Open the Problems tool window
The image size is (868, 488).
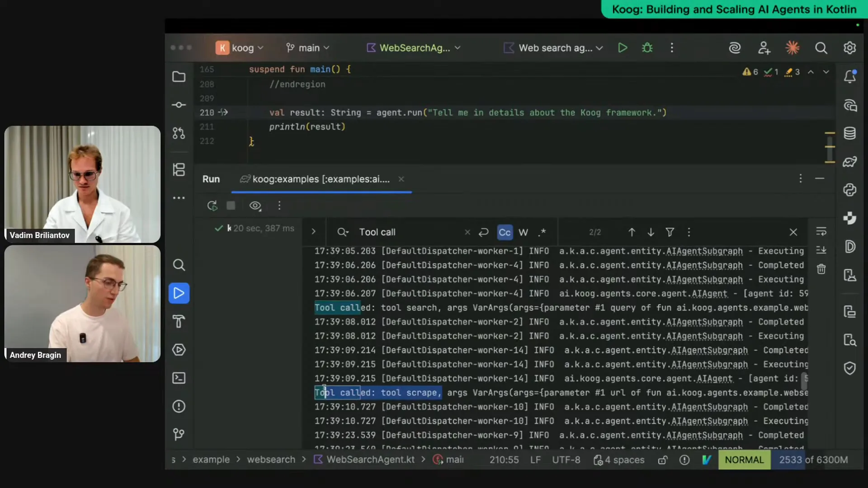pos(179,406)
